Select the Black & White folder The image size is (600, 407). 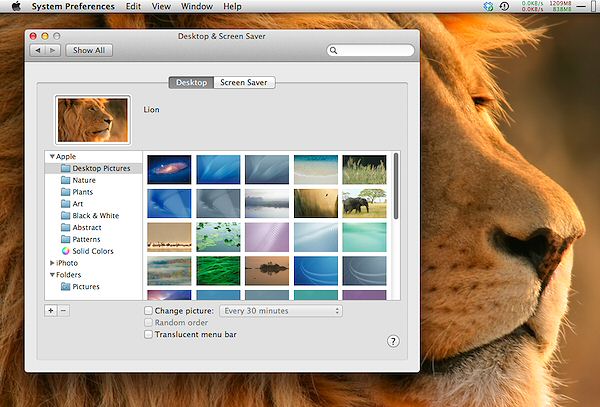point(94,216)
